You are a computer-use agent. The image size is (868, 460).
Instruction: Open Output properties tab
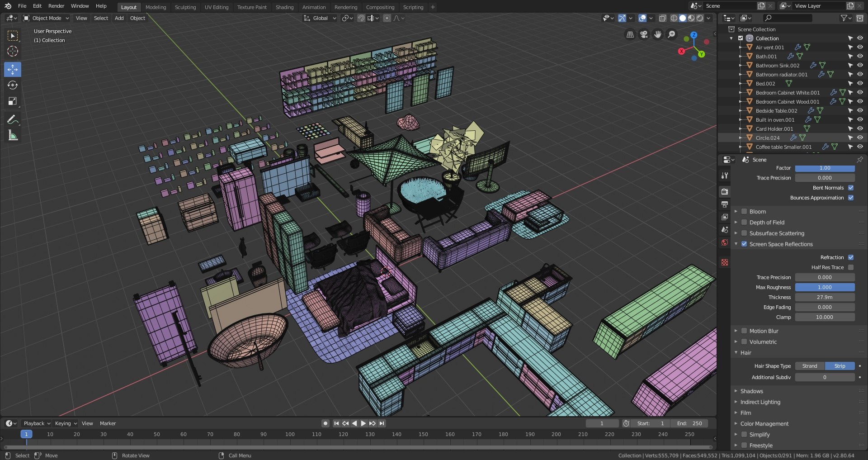click(x=725, y=204)
